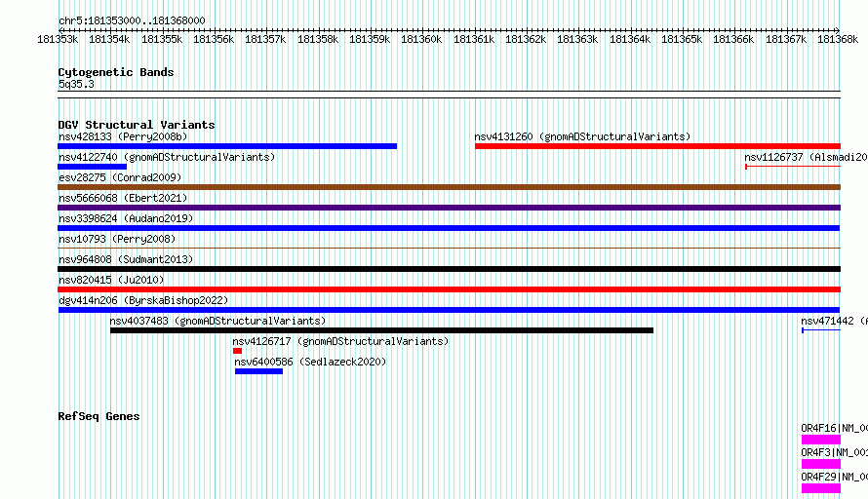Open the dgv414n206 (ByrskaBishop2022) blue bar
Image resolution: width=868 pixels, height=499 pixels.
[x=449, y=310]
